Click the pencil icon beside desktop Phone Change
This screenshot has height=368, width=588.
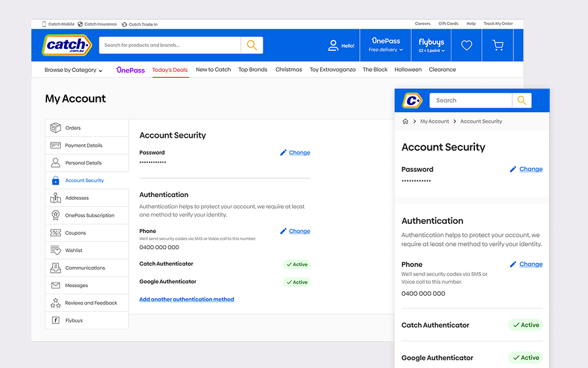point(283,231)
